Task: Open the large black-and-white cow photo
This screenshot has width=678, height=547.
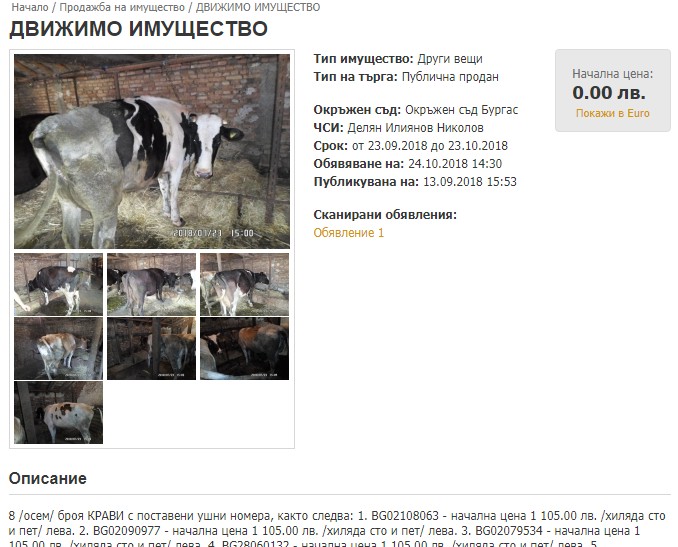Action: pyautogui.click(x=152, y=151)
